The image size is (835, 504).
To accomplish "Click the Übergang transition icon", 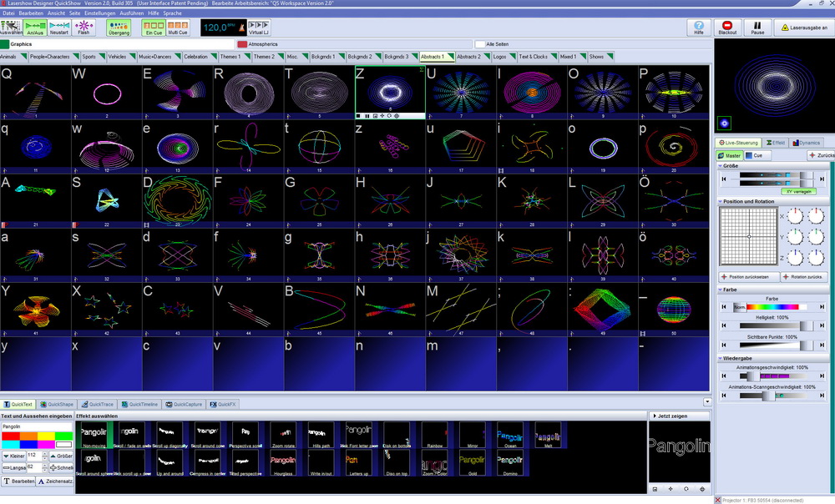I will (119, 28).
